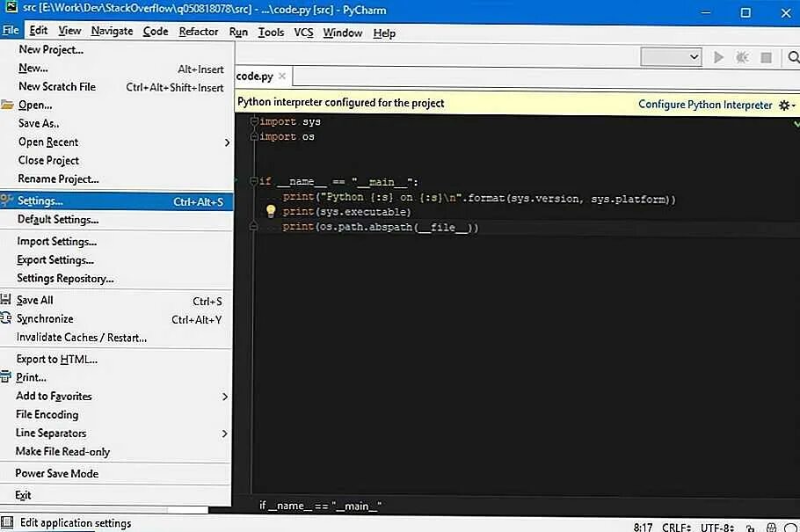Close the code.py tab with its X
This screenshot has width=800, height=532.
(x=281, y=77)
